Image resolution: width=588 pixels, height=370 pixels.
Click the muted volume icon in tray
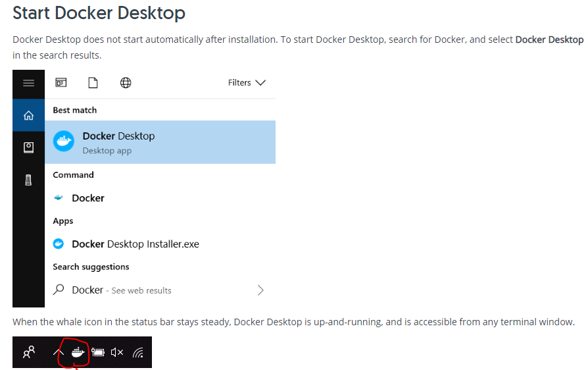pyautogui.click(x=117, y=352)
